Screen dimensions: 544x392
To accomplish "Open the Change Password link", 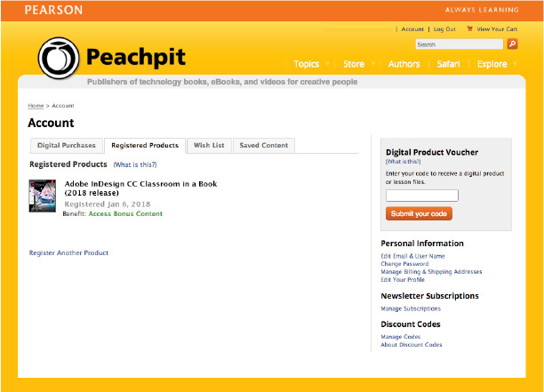I will click(x=404, y=264).
